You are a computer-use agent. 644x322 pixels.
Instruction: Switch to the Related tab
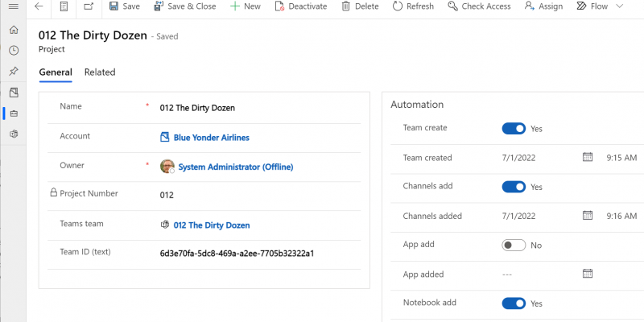(100, 72)
